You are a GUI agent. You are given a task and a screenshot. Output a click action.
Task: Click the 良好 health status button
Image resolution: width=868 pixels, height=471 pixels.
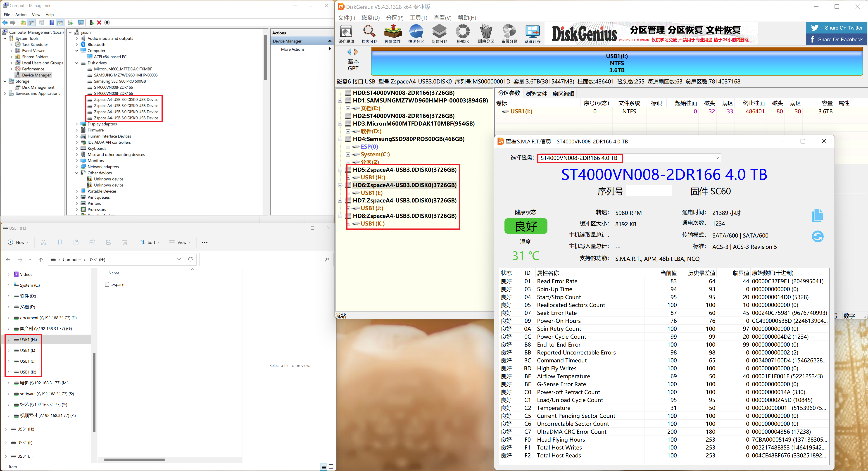[526, 226]
